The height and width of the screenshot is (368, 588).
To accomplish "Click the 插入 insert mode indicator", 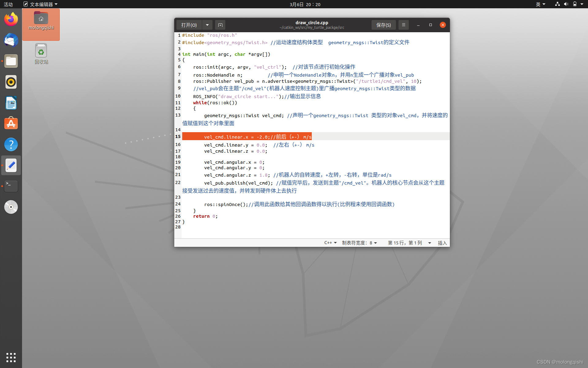I will coord(442,243).
